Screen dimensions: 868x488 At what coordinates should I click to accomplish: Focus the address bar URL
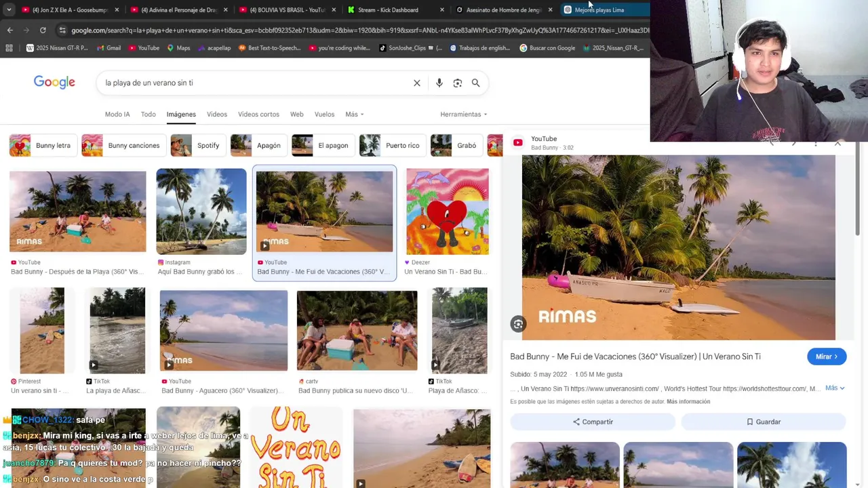point(359,30)
